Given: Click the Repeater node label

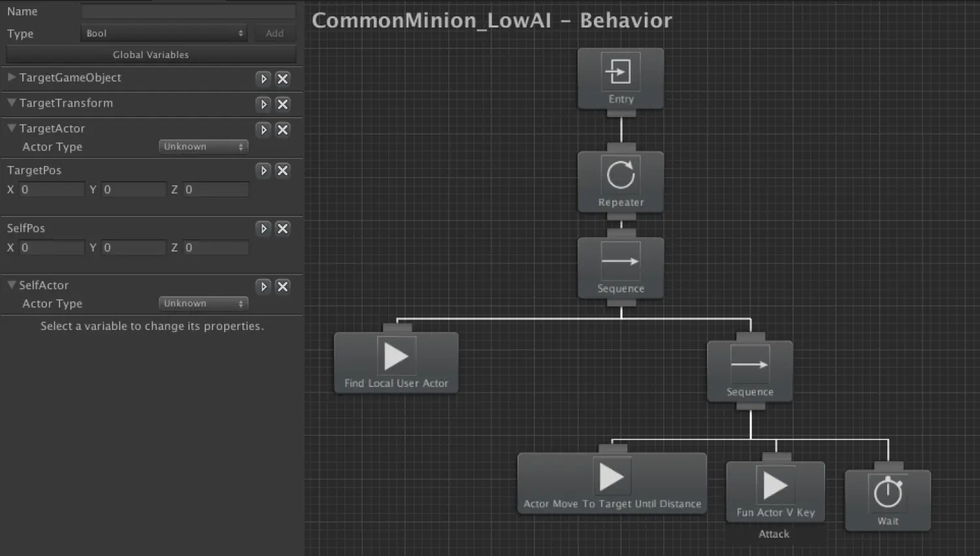Looking at the screenshot, I should point(621,203).
